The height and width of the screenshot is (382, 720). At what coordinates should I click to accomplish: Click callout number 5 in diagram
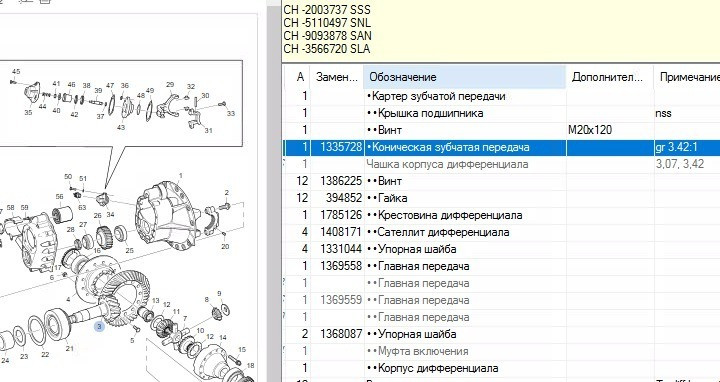132,341
